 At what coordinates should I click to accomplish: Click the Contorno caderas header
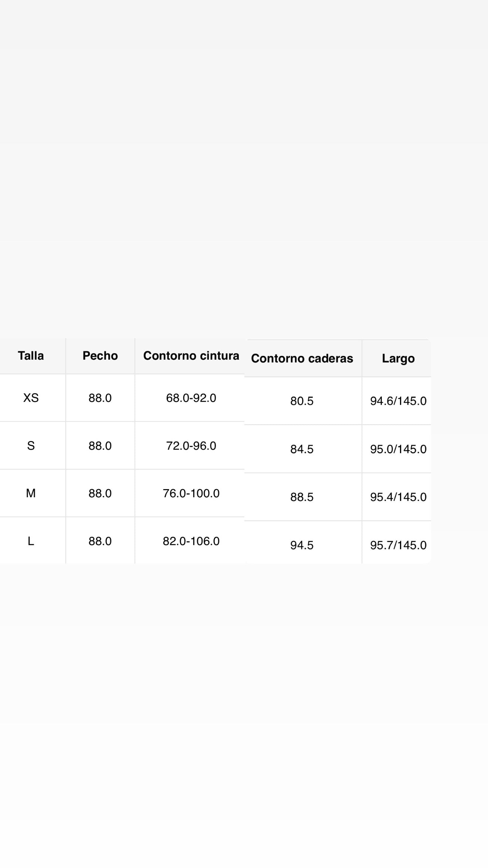(x=302, y=359)
